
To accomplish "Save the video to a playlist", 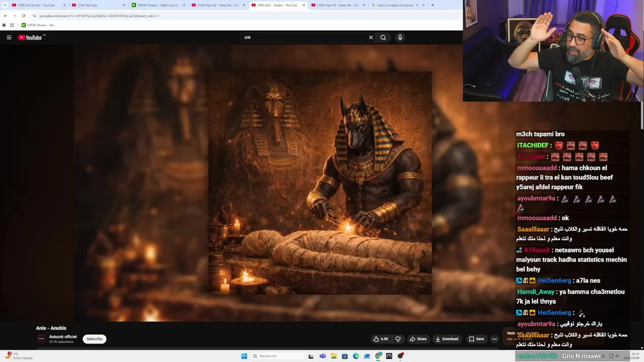I will tap(476, 339).
